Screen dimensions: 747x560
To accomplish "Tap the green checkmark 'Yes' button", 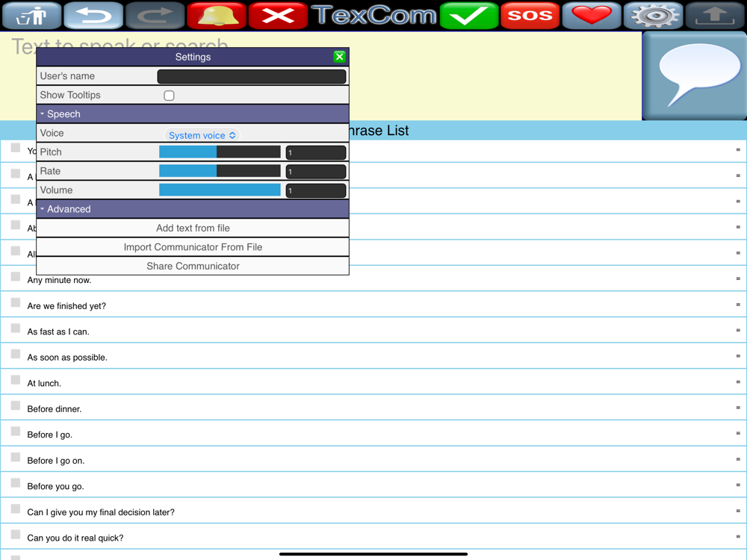I will (469, 16).
